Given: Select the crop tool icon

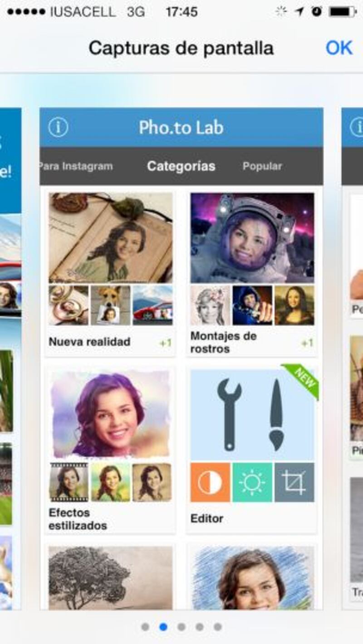Looking at the screenshot, I should (x=294, y=482).
